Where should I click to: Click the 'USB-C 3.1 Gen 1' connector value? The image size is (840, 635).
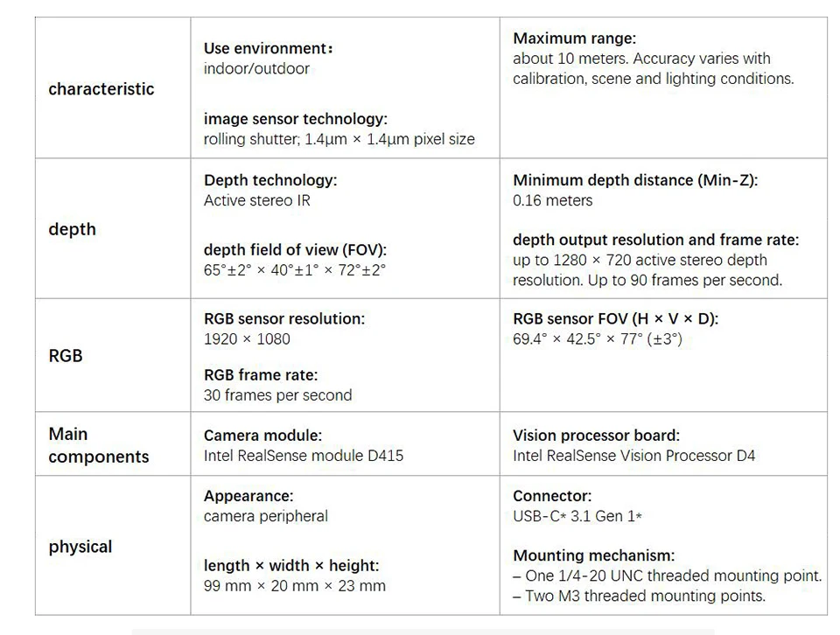577,516
